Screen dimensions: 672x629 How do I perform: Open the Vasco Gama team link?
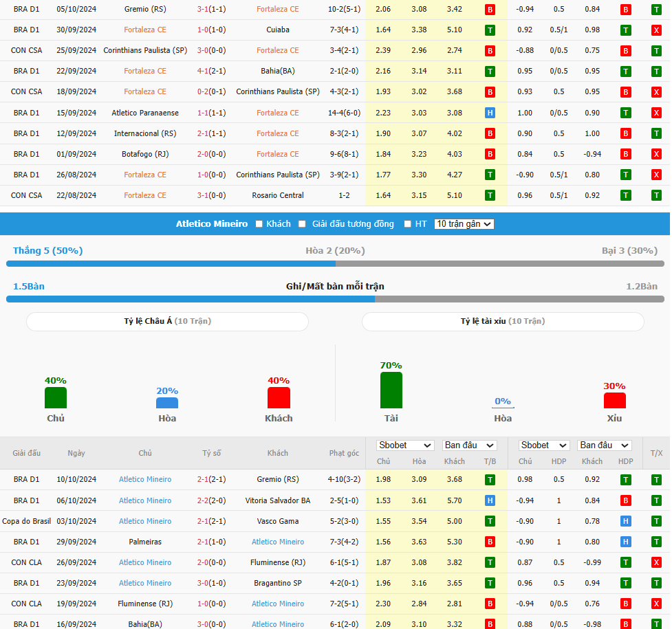coord(278,521)
